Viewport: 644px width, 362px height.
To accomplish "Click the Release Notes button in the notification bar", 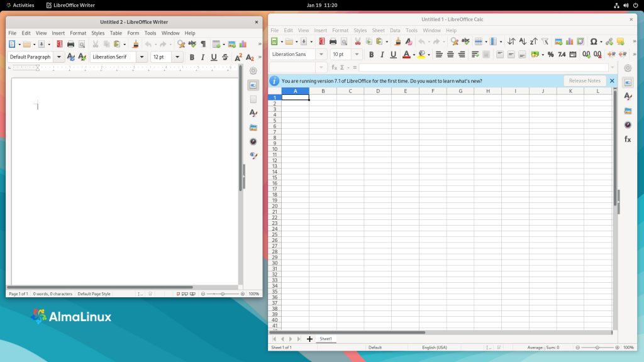I will click(x=584, y=80).
